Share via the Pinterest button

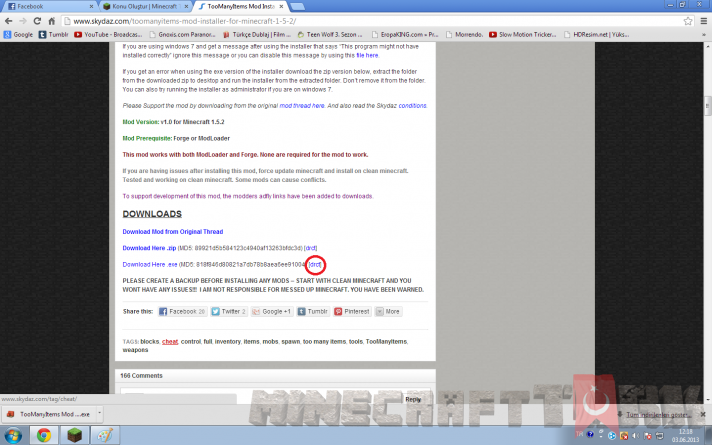tap(352, 312)
